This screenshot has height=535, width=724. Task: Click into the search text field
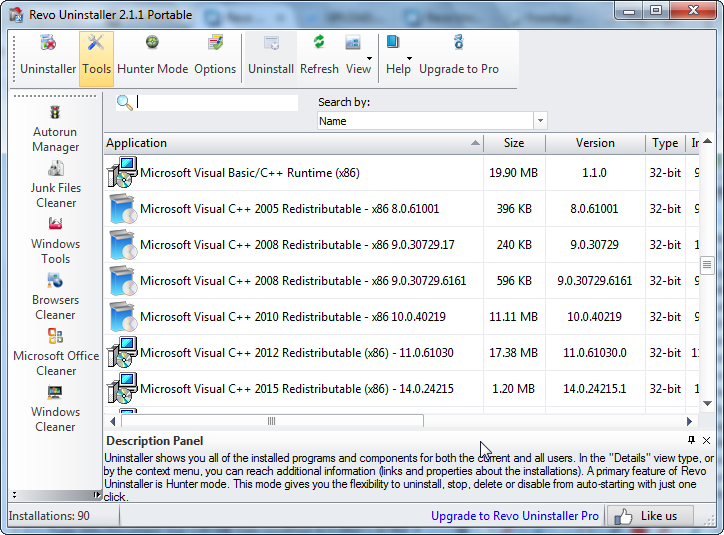pos(217,102)
